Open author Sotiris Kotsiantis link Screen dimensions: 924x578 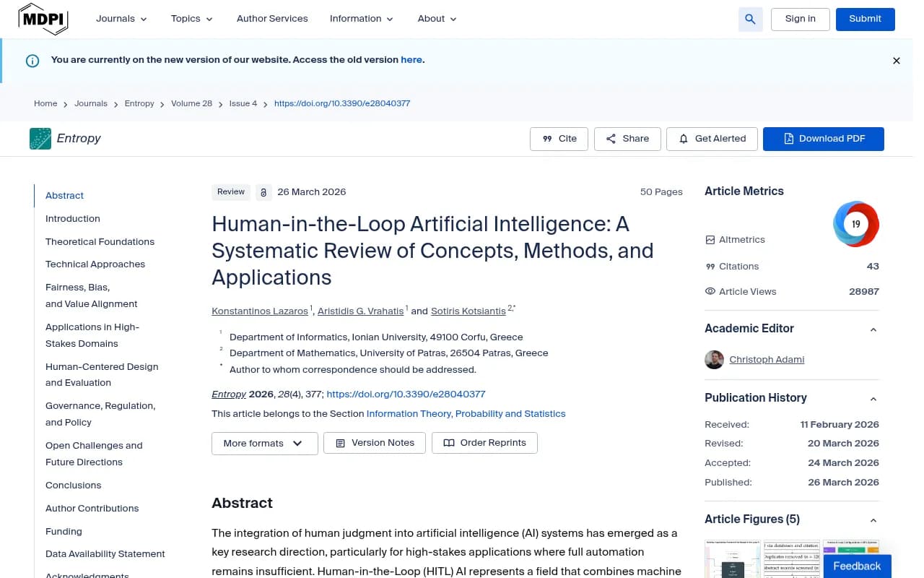[468, 311]
